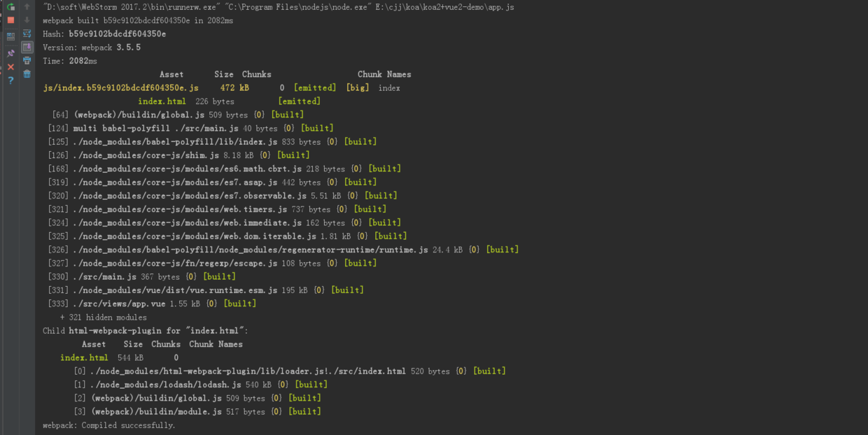Viewport: 868px width, 435px height.
Task: Open the help question mark icon
Action: click(10, 80)
